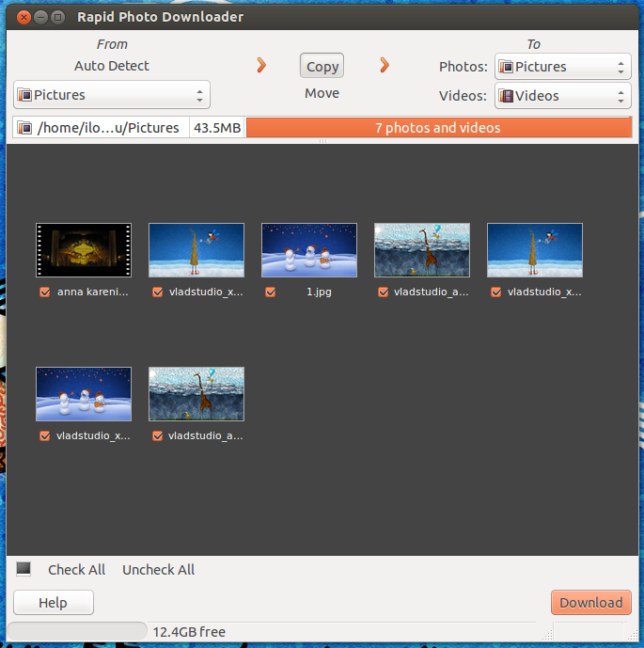
Task: Click the Photos: label
Action: 463,67
